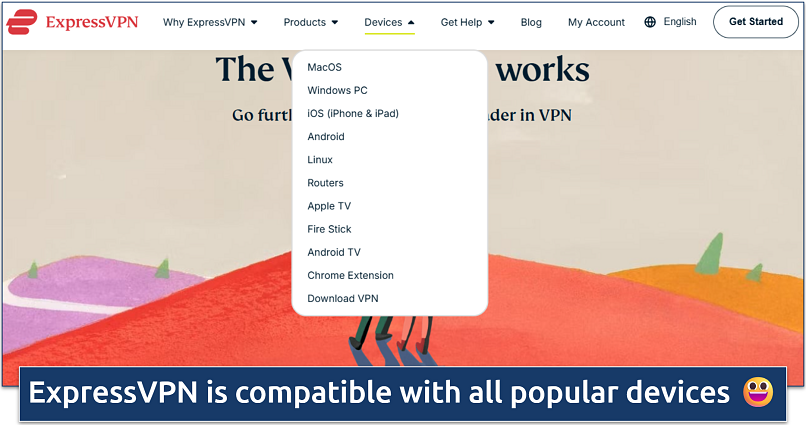Select iOS (iPhone & iPad) option
Viewport: 806px width, 425px height.
352,113
